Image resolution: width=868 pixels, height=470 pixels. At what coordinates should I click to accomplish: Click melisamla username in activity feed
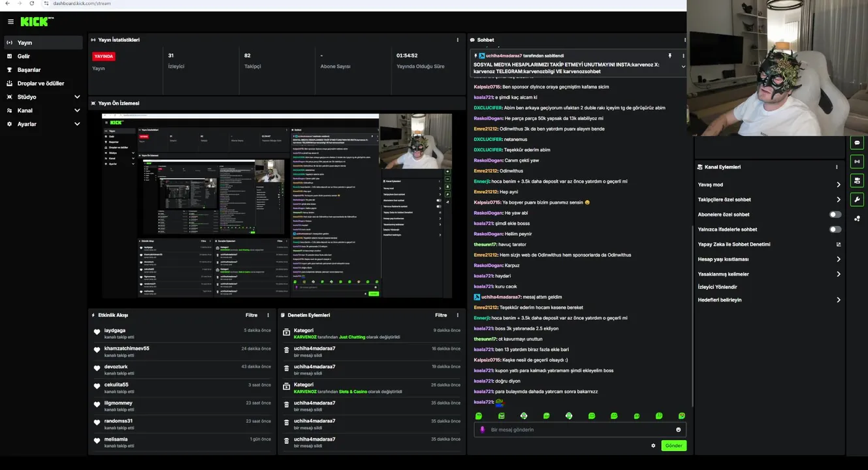tap(116, 439)
